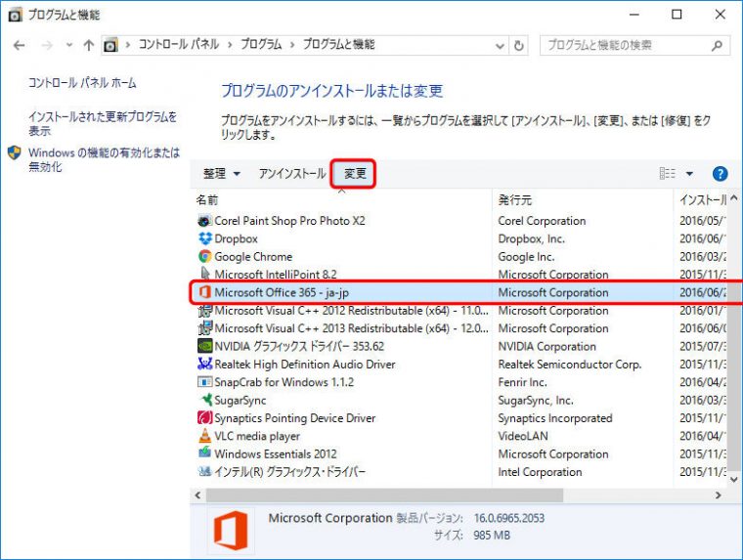743x560 pixels.
Task: Select SnapCrab for Windows 1.1.2 row
Action: tap(459, 382)
